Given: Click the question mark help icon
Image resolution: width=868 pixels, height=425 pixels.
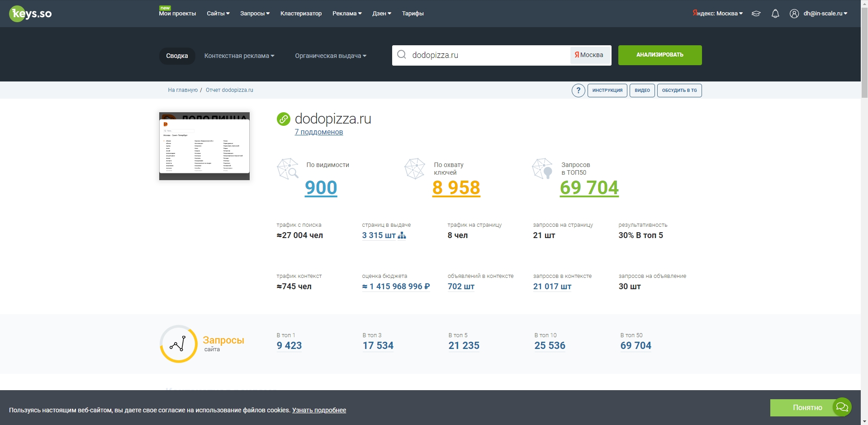Looking at the screenshot, I should coord(578,91).
